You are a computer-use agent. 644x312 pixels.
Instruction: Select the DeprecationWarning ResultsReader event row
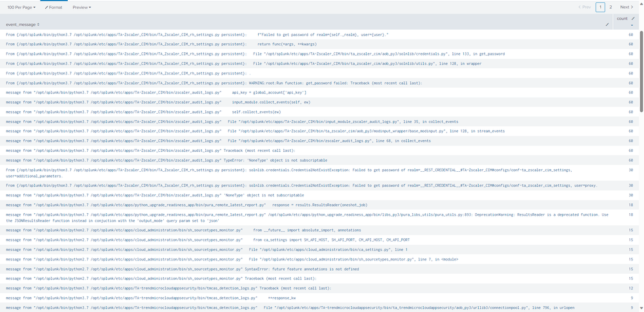258,216
